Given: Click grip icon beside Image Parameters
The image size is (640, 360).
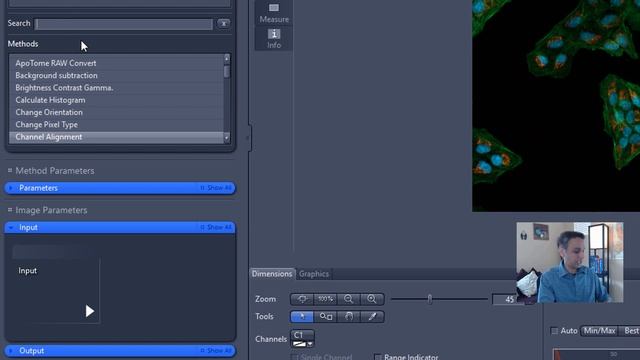Looking at the screenshot, I should pyautogui.click(x=10, y=210).
